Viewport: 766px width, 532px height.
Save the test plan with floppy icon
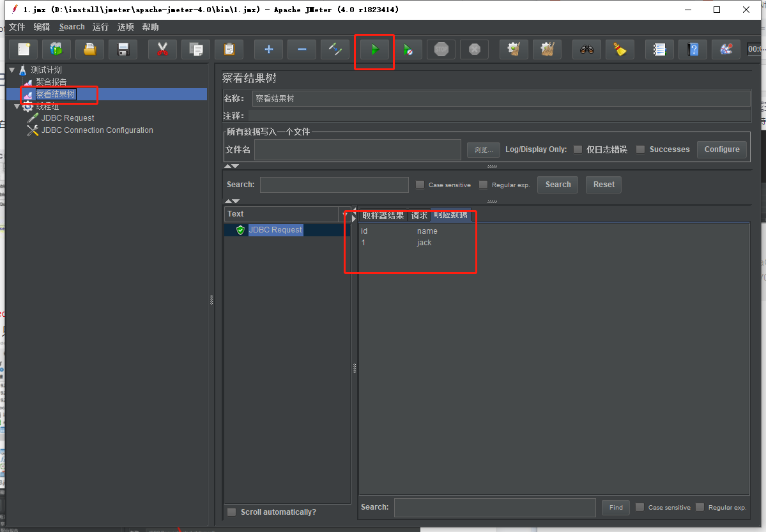click(123, 49)
